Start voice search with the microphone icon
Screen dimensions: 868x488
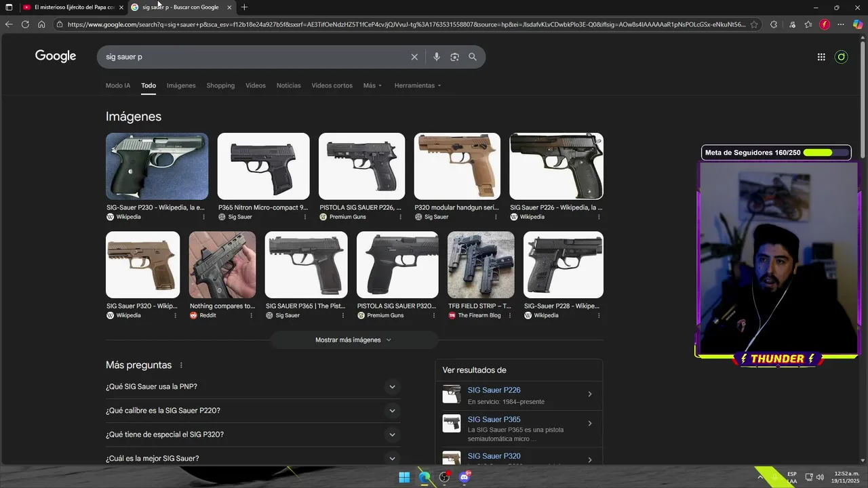[x=437, y=57]
